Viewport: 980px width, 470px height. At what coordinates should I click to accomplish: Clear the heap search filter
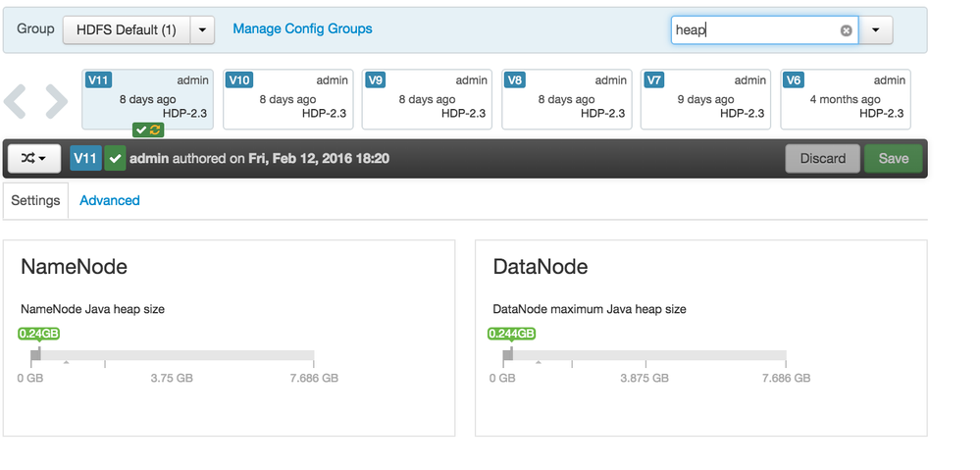click(x=846, y=30)
